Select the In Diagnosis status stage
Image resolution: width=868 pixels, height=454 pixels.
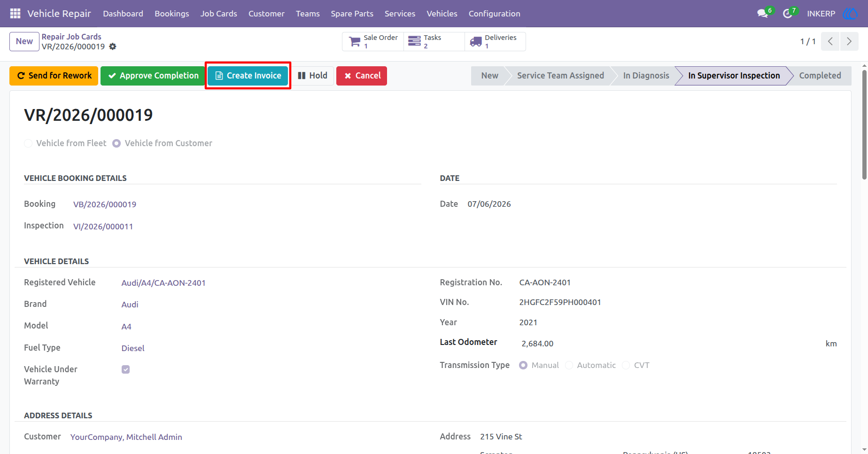[646, 76]
